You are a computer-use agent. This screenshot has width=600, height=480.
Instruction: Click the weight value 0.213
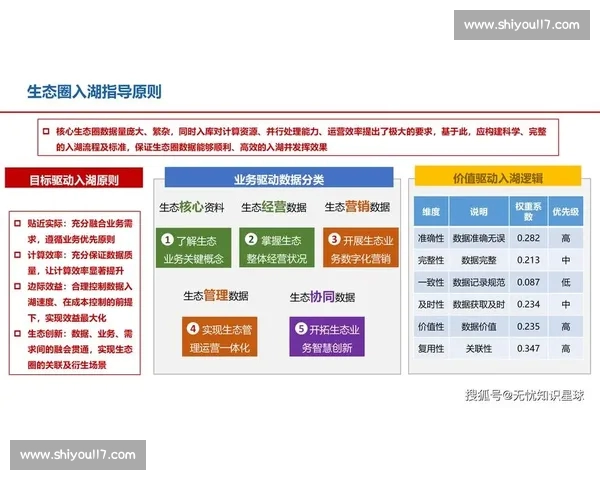coord(528,260)
